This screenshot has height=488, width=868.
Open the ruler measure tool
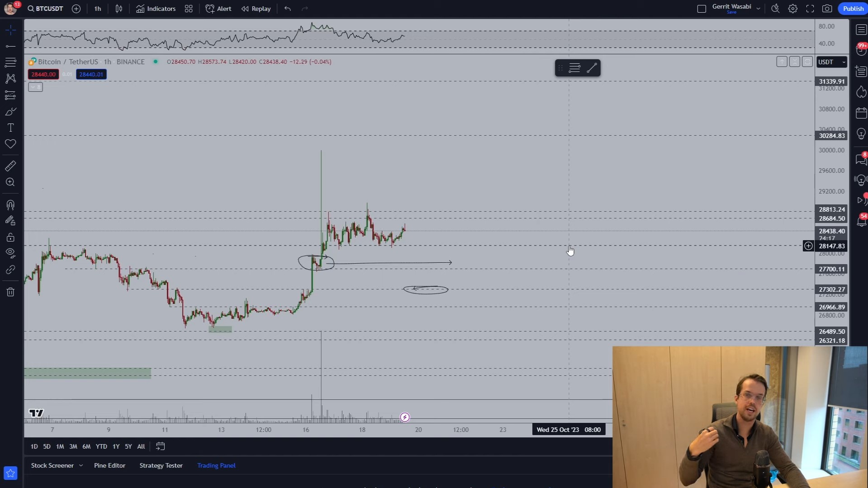pyautogui.click(x=10, y=166)
